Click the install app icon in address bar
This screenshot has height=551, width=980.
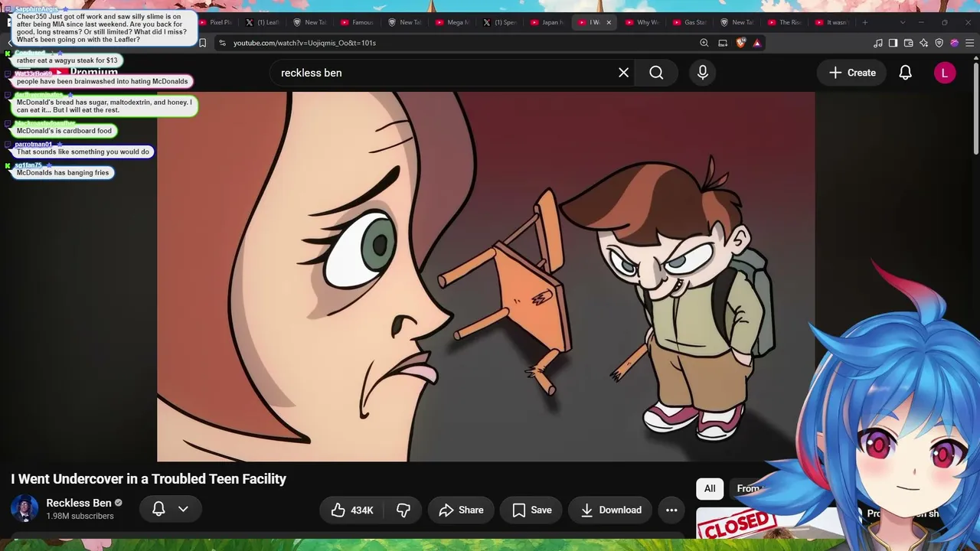[x=723, y=43]
